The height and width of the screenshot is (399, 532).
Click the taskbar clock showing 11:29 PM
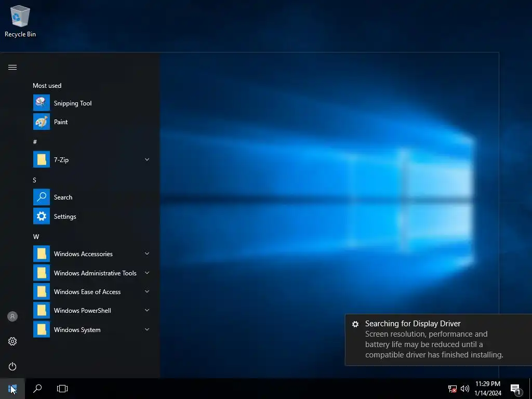click(488, 389)
